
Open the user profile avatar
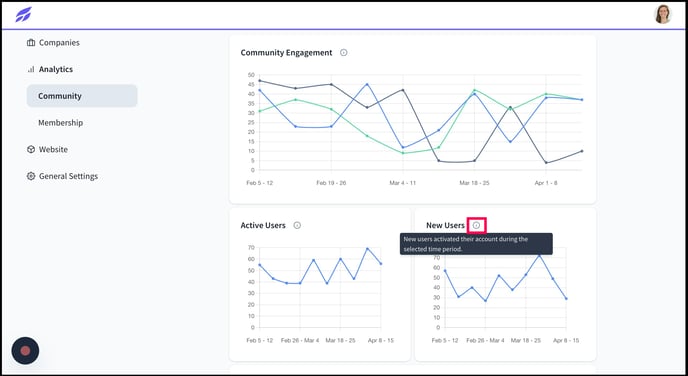point(663,14)
